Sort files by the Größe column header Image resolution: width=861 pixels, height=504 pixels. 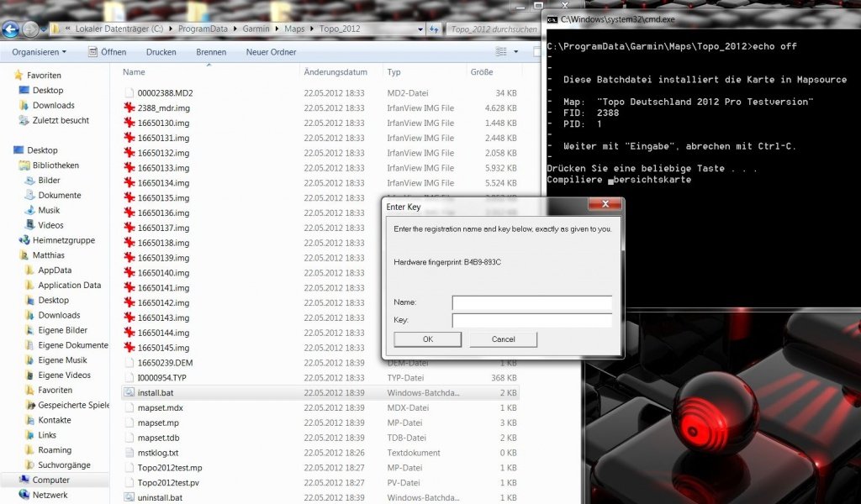pos(482,72)
